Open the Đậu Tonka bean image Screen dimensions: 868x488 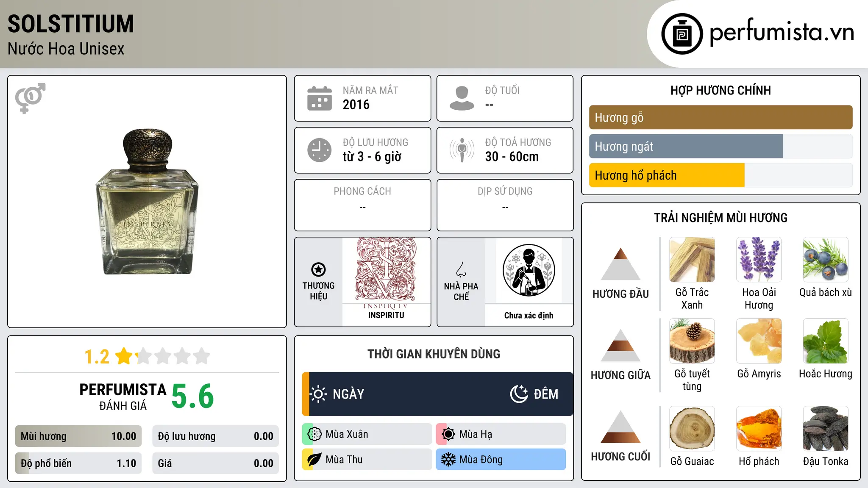(x=826, y=429)
